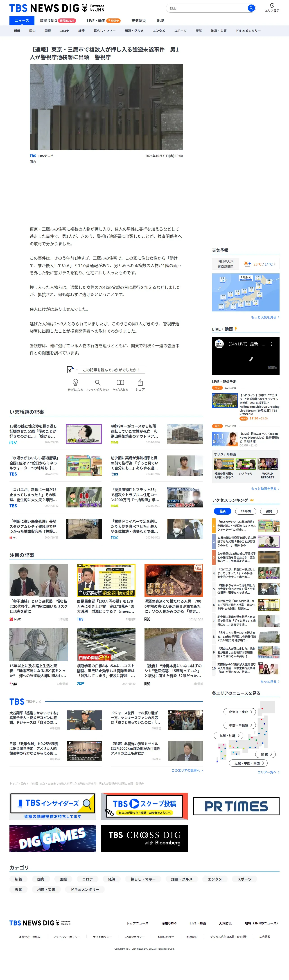Click the エンタメ category pill at bottom
The image size is (289, 980).
pos(215,879)
